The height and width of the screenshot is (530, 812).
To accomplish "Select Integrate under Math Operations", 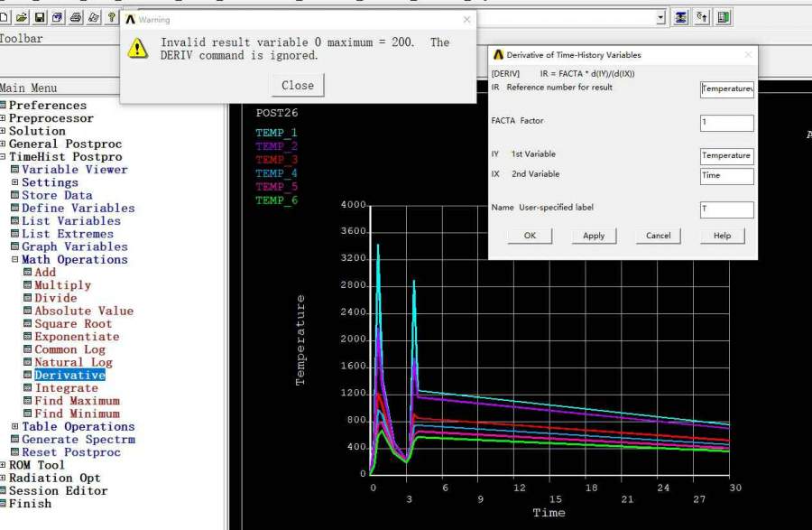I will [66, 388].
